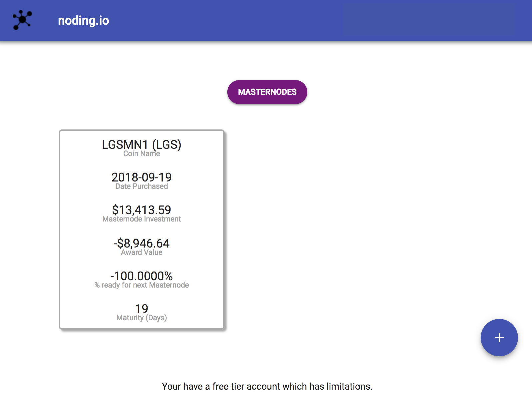This screenshot has width=532, height=401.
Task: Select the node graph emblem in the header
Action: (22, 20)
